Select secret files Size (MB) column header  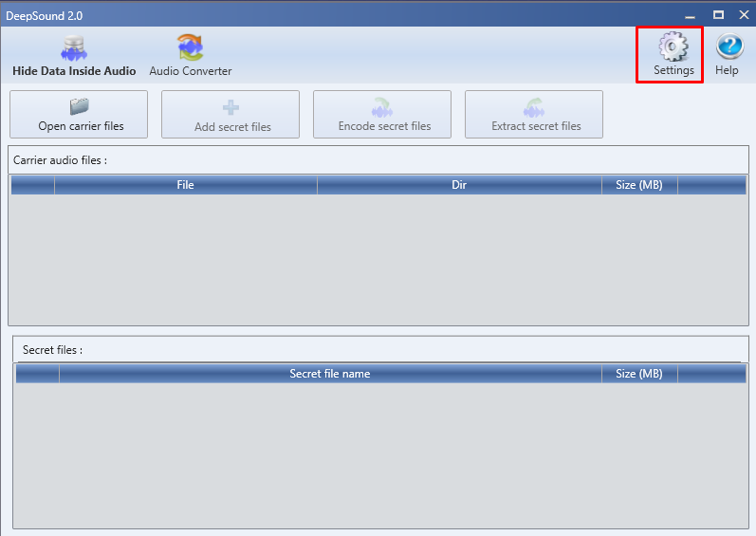(639, 374)
